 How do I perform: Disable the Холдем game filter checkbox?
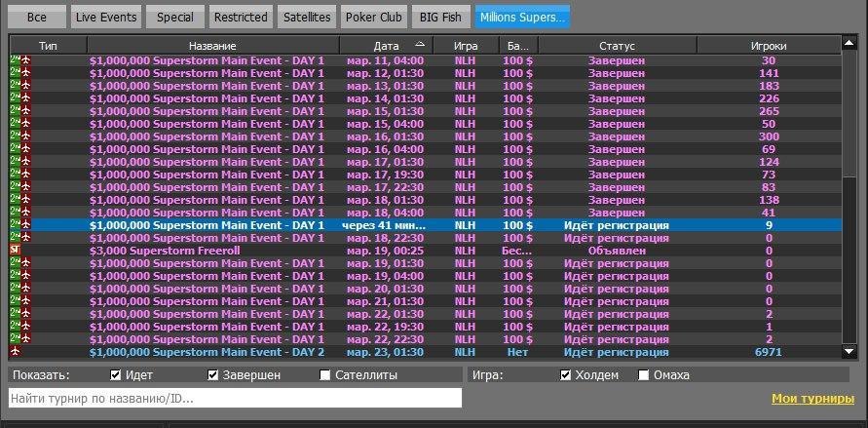[565, 374]
